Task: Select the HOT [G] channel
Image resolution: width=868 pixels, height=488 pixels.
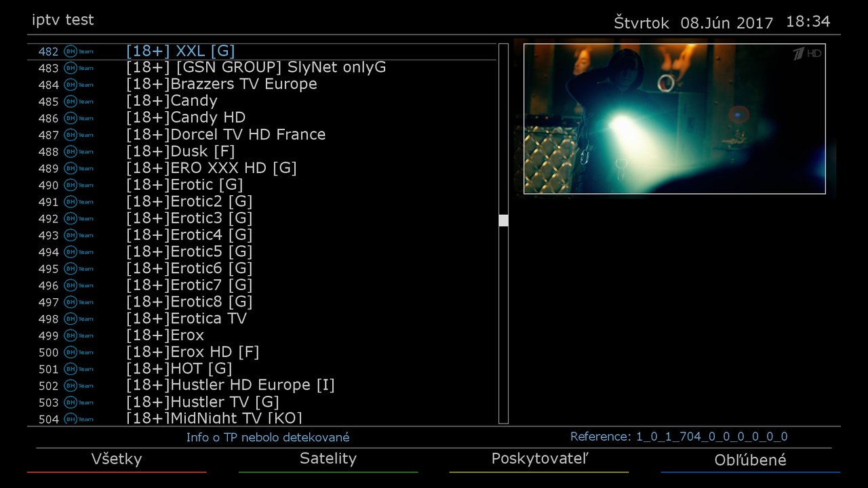Action: tap(179, 369)
